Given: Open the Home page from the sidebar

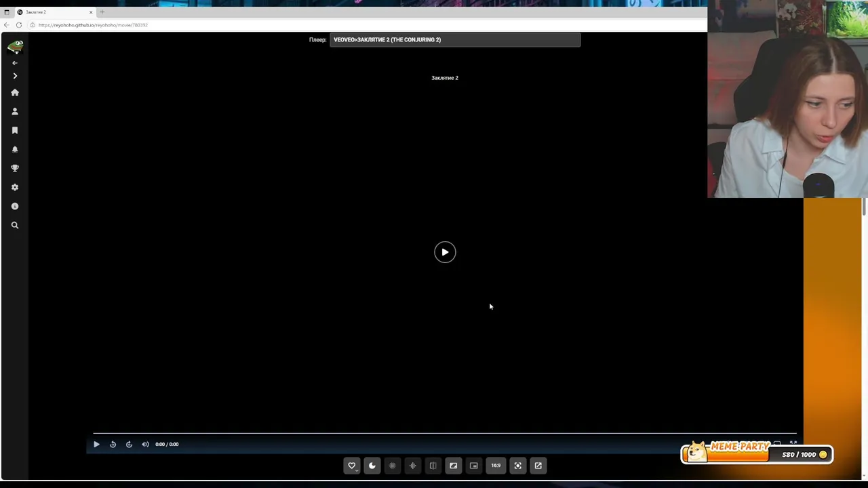Looking at the screenshot, I should pyautogui.click(x=15, y=92).
